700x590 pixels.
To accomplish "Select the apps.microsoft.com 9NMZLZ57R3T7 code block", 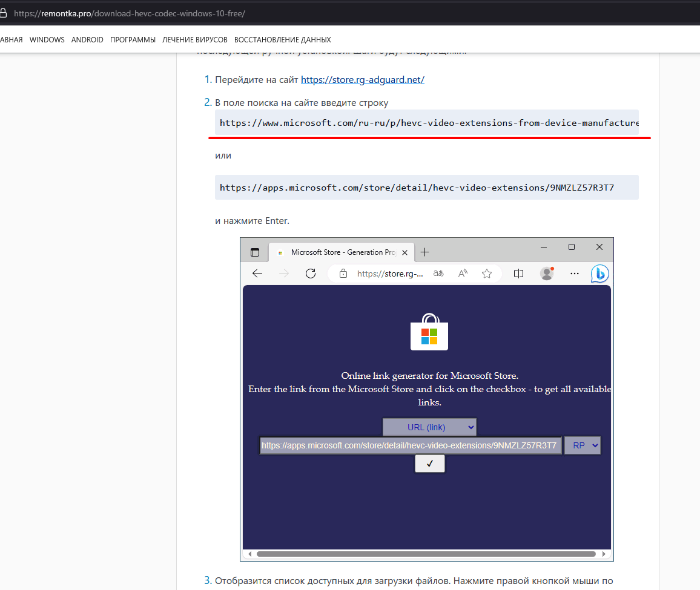I will click(x=427, y=188).
